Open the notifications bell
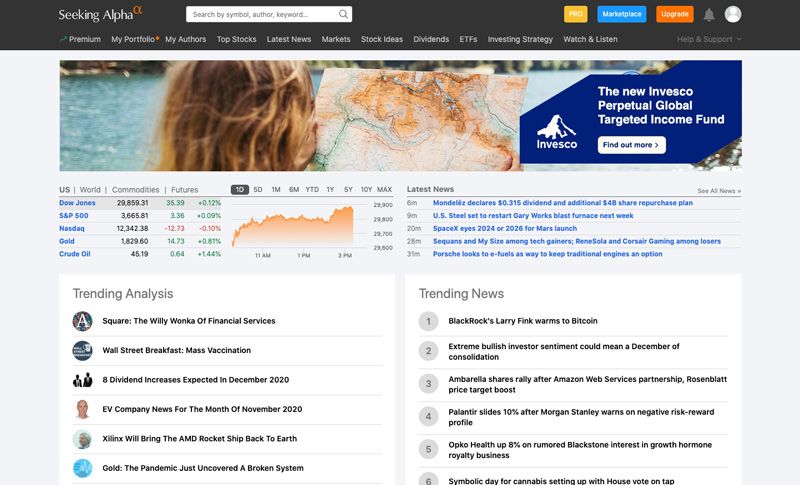 709,15
